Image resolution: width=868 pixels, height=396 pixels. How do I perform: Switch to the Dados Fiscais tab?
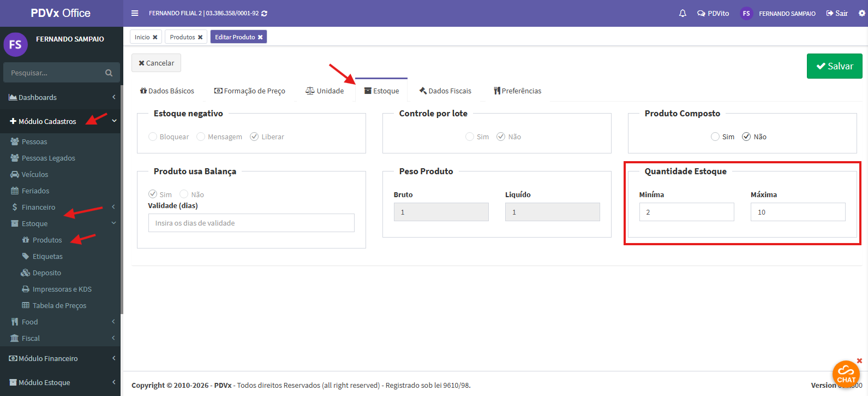(x=445, y=91)
